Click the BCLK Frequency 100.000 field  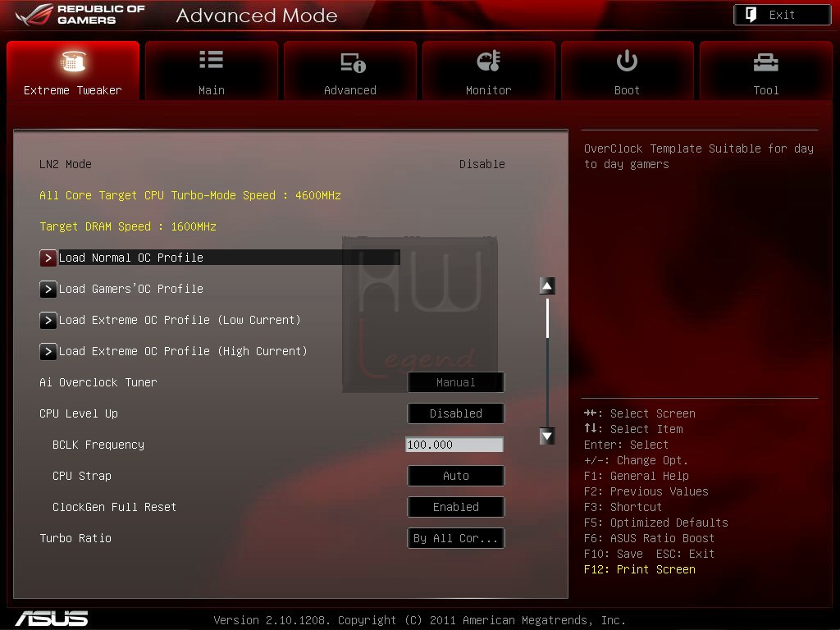click(454, 445)
